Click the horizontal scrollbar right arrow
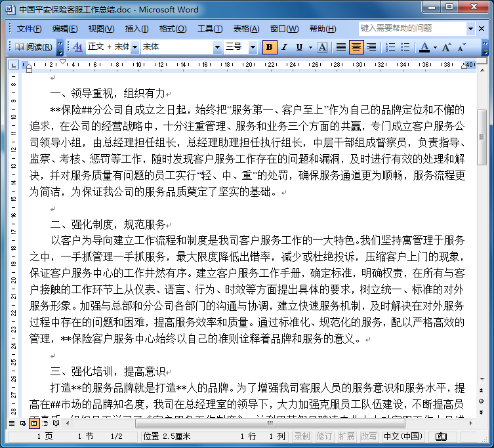The height and width of the screenshot is (448, 494). pyautogui.click(x=470, y=424)
